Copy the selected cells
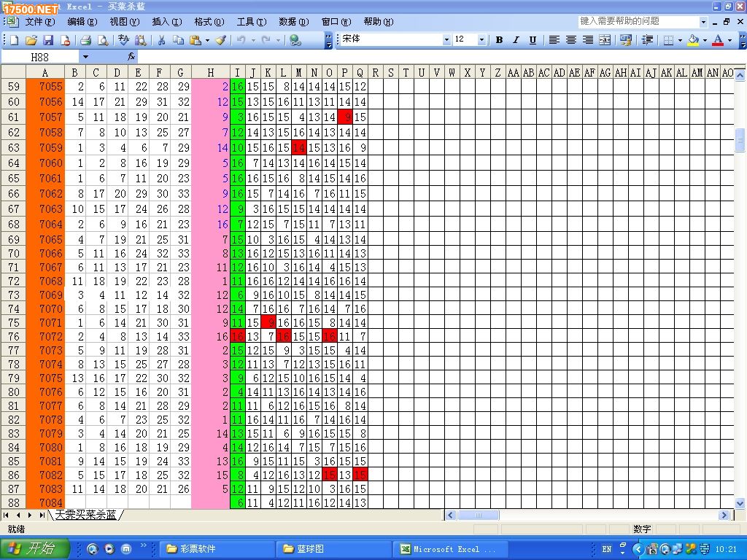The width and height of the screenshot is (747, 560). 179,41
